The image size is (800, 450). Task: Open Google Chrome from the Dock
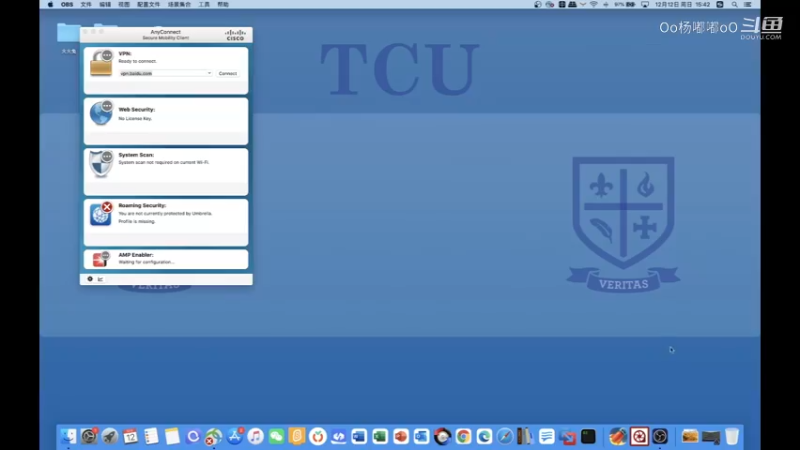[x=463, y=436]
